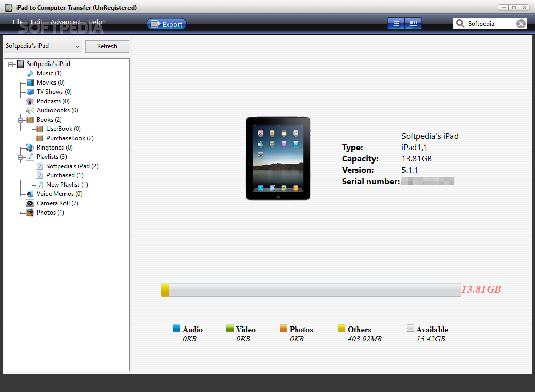Click the UserBook icon
Viewport: 535px width, 392px height.
40,129
